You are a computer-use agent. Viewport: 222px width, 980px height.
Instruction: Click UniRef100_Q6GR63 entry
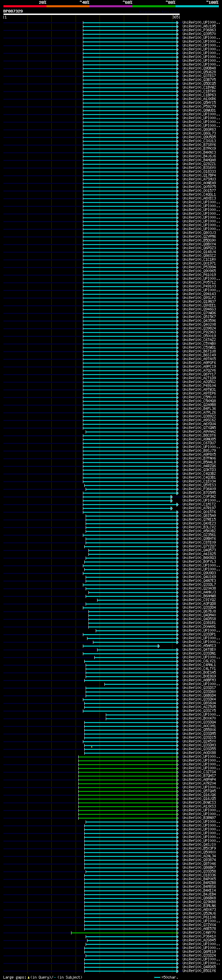pos(199,130)
